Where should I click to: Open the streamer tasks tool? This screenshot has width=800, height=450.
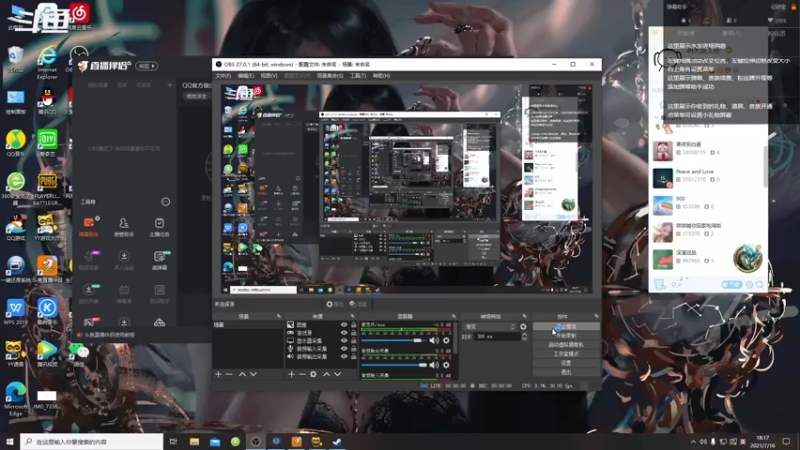tap(159, 227)
